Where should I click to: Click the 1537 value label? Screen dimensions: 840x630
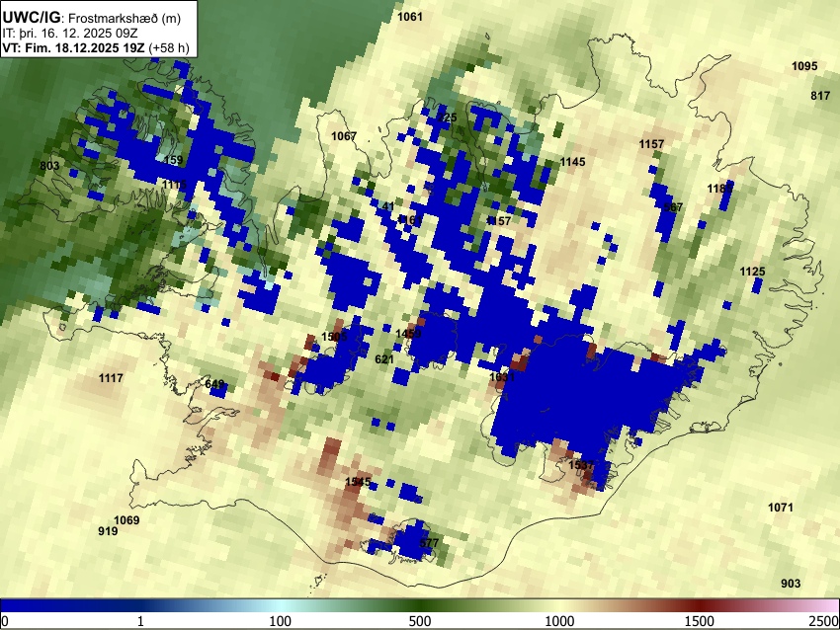click(x=581, y=465)
